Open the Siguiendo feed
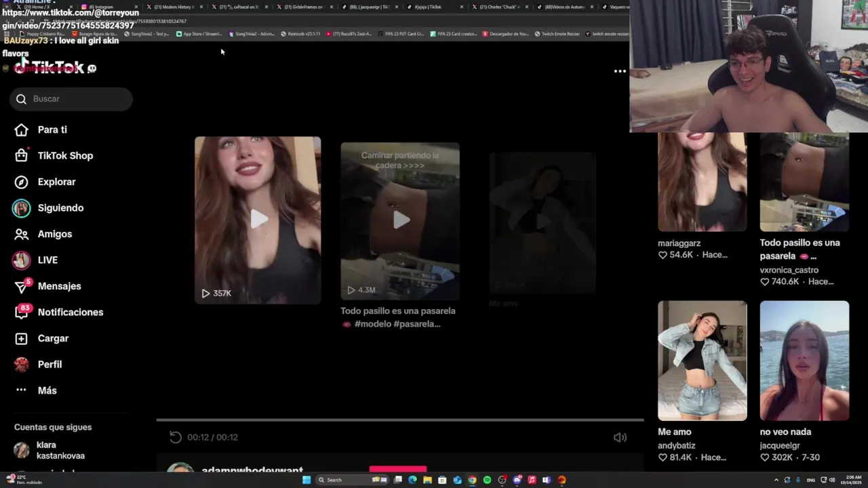 (x=48, y=208)
